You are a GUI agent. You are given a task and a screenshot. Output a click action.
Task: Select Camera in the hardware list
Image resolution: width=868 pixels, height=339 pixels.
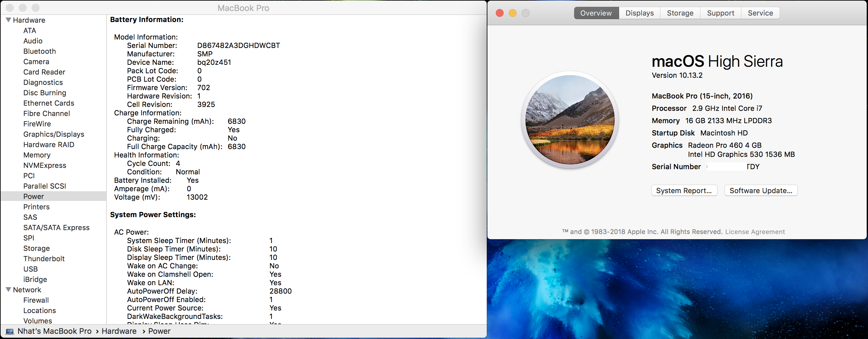(x=36, y=62)
